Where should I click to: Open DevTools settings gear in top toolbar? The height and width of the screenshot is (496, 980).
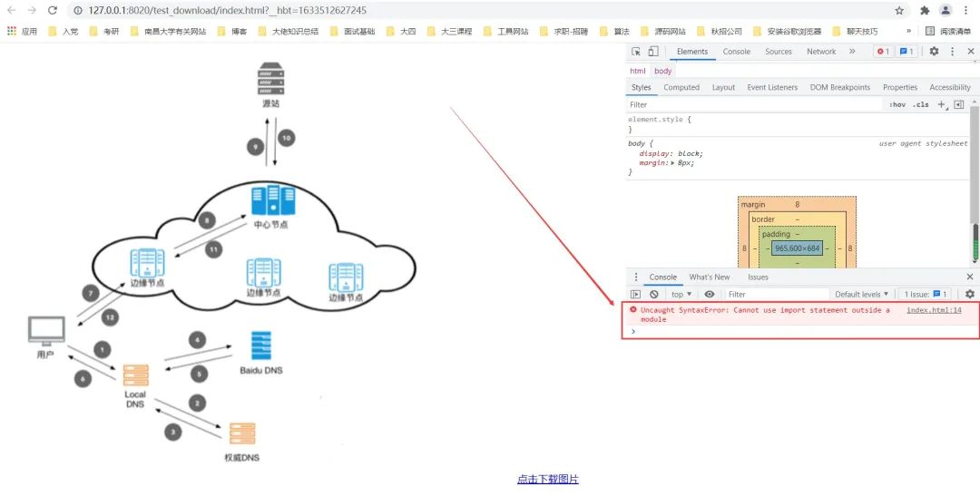(x=934, y=52)
